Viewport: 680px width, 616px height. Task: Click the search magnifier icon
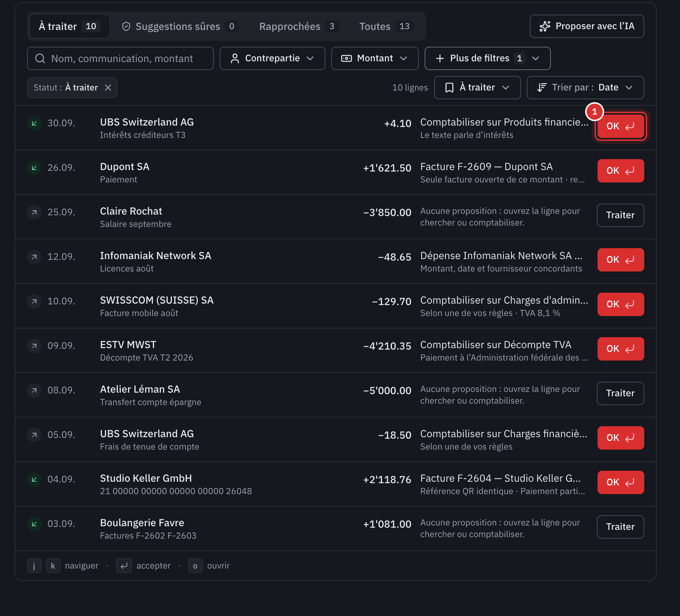pos(40,58)
